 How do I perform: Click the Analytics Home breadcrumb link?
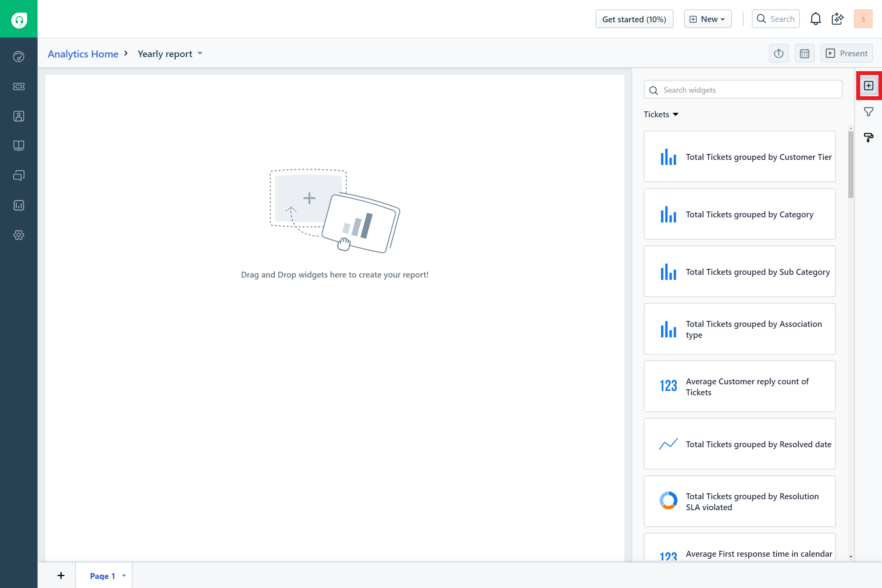tap(83, 54)
